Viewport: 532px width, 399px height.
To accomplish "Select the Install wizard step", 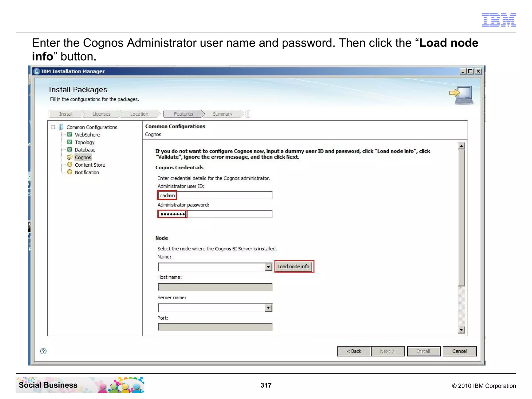I will click(x=66, y=114).
